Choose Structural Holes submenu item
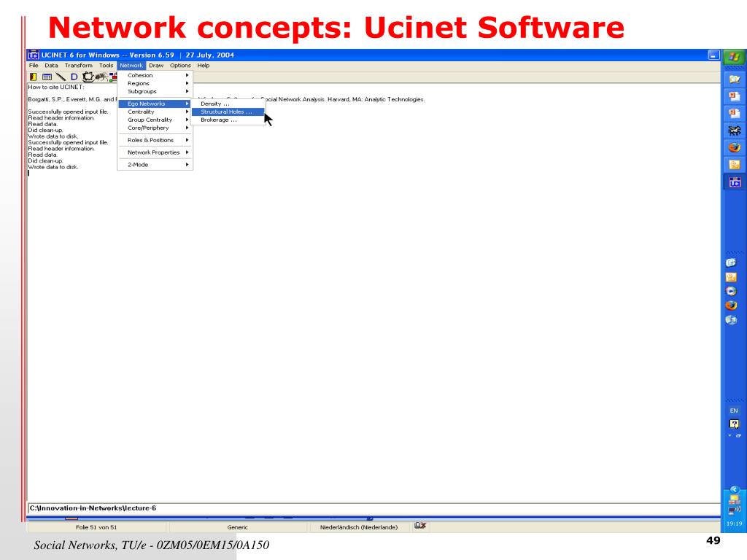Viewport: 747px width, 560px height. pyautogui.click(x=228, y=112)
